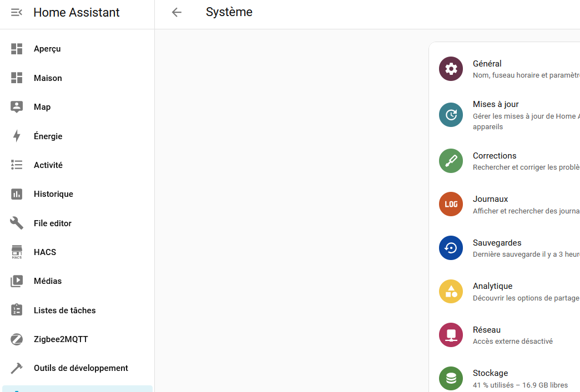Open Zigbee2MQTT panel
Image resolution: width=580 pixels, height=392 pixels.
61,339
